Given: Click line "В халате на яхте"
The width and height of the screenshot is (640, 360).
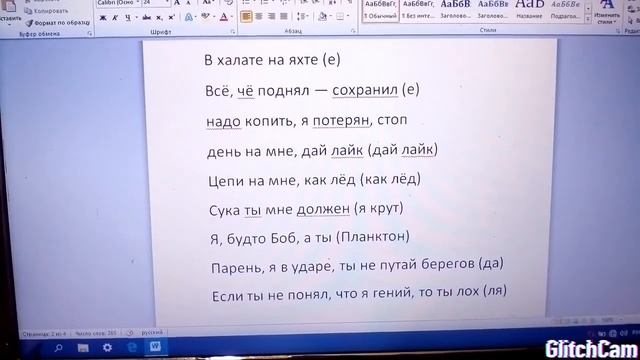Looking at the screenshot, I should coord(261,60).
